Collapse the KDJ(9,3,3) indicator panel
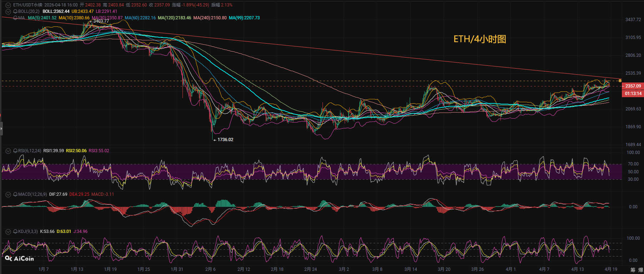644x274 pixels. (8, 231)
